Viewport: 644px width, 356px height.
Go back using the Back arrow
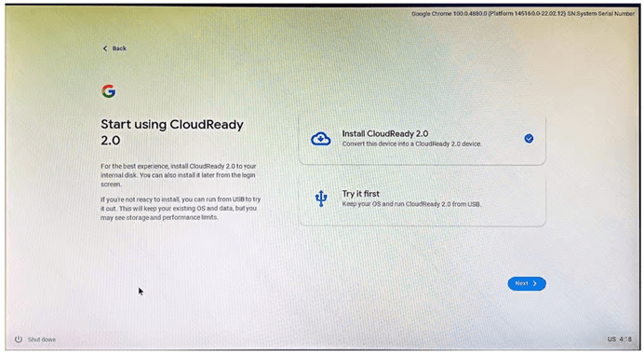(105, 48)
